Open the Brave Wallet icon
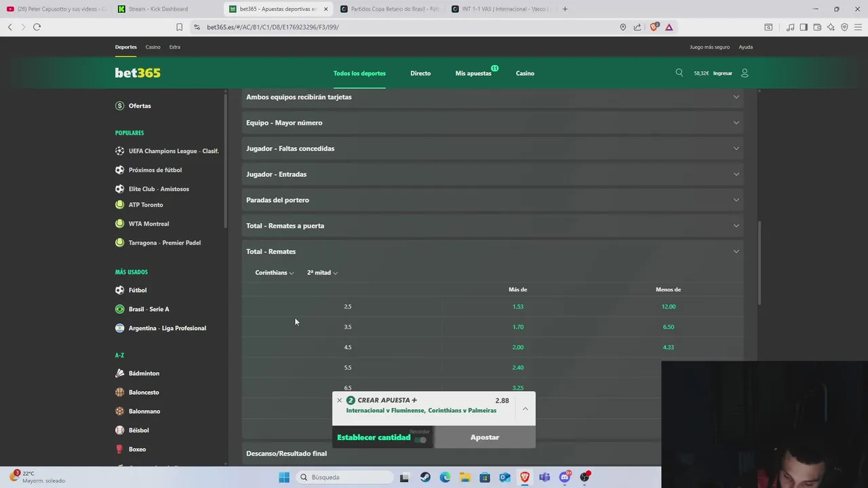This screenshot has height=488, width=868. pyautogui.click(x=817, y=27)
